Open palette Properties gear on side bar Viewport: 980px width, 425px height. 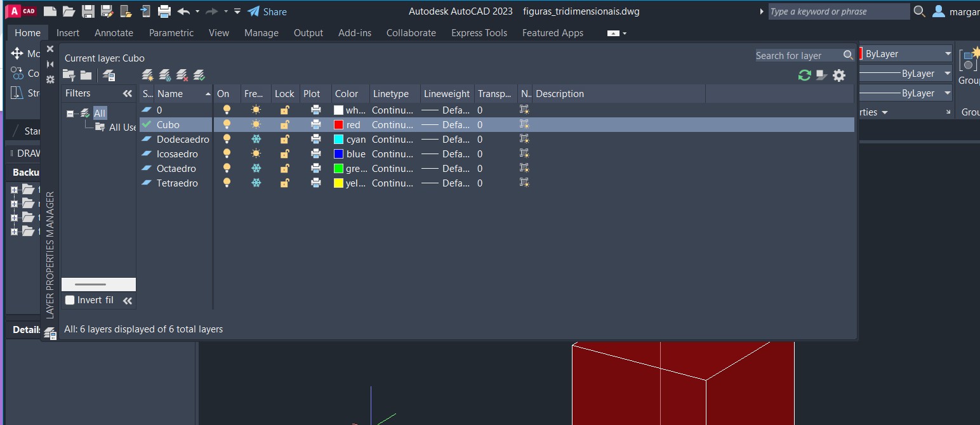pyautogui.click(x=50, y=79)
